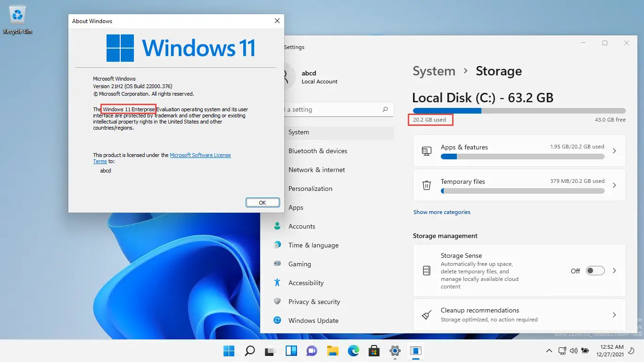Open the Widgets taskbar icon
This screenshot has height=362, width=644.
tap(291, 351)
